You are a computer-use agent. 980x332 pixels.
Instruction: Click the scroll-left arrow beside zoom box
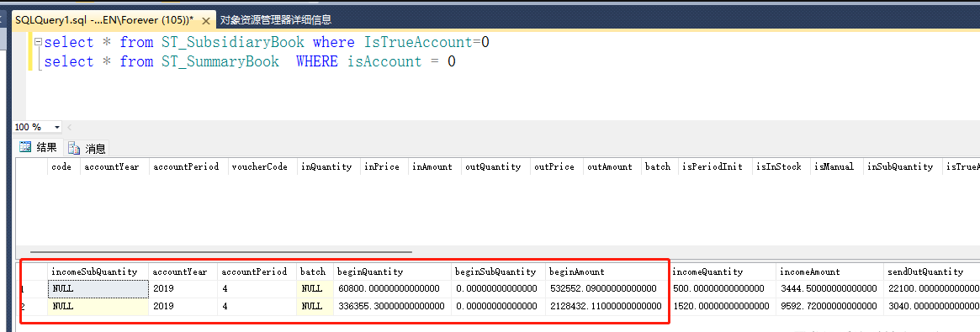coord(69,127)
